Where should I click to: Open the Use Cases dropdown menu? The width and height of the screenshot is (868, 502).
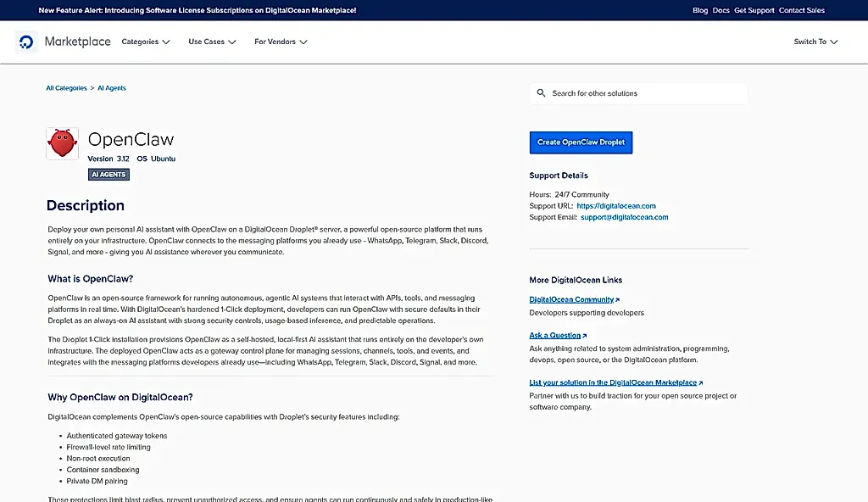coord(212,42)
